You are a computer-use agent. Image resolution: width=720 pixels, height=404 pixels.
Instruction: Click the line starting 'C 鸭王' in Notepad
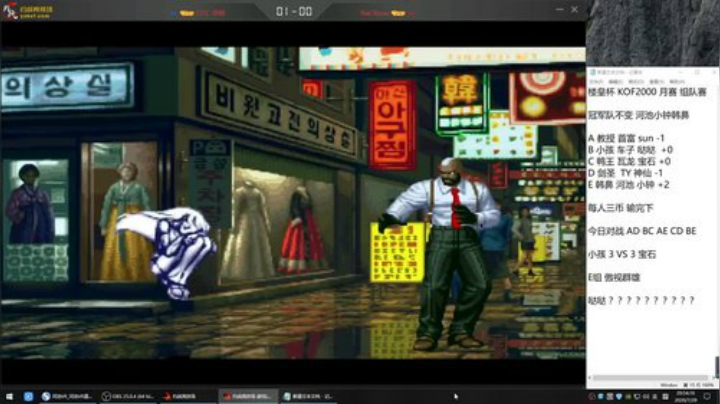[x=630, y=162]
